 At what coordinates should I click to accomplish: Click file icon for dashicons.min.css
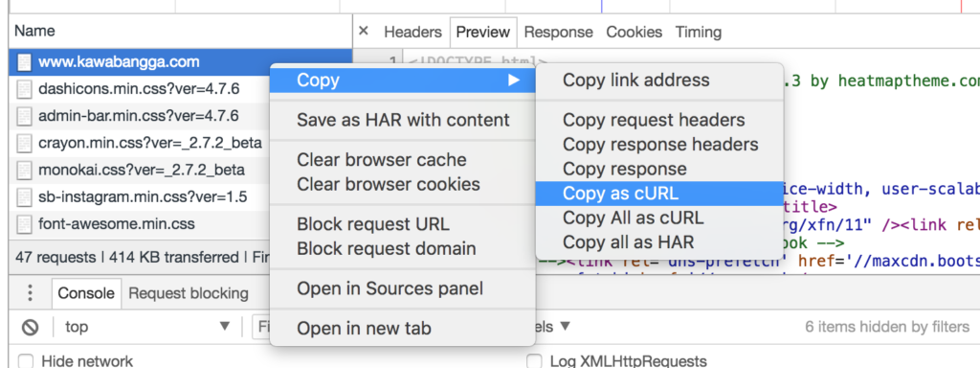point(24,89)
